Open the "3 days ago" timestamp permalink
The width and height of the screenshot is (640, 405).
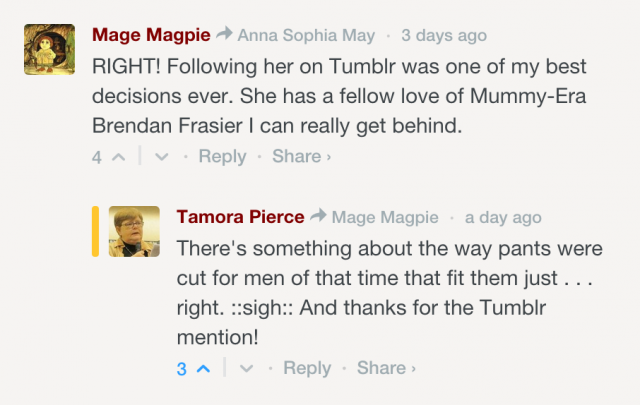tap(444, 36)
